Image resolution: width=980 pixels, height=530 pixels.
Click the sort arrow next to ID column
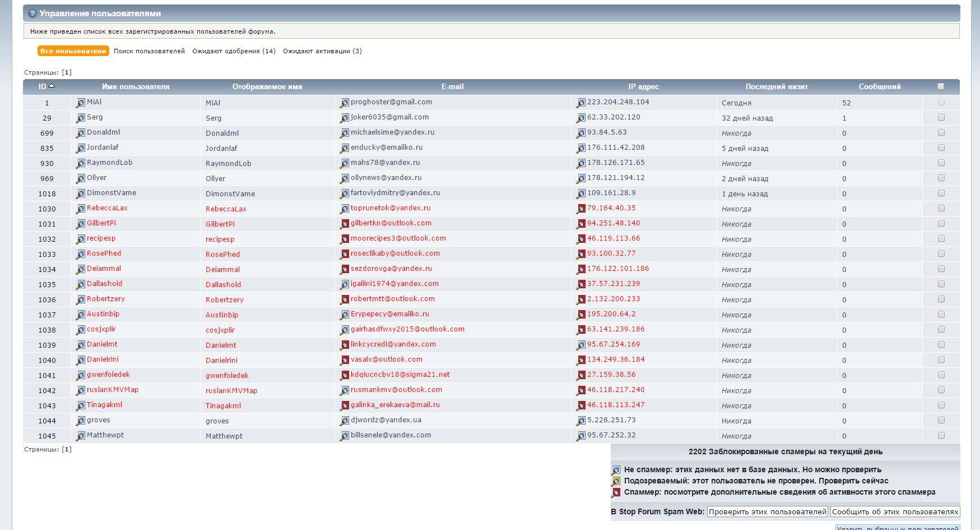tap(52, 86)
